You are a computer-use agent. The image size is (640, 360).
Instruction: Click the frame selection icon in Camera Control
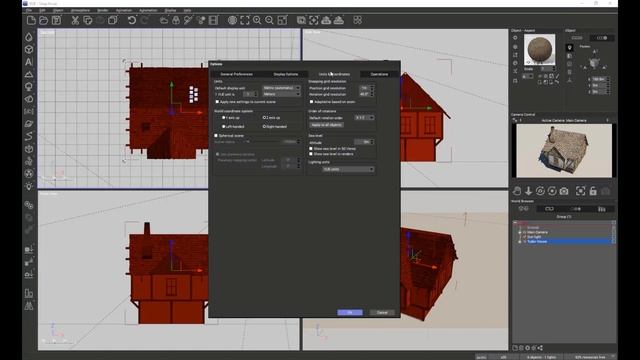point(580,191)
